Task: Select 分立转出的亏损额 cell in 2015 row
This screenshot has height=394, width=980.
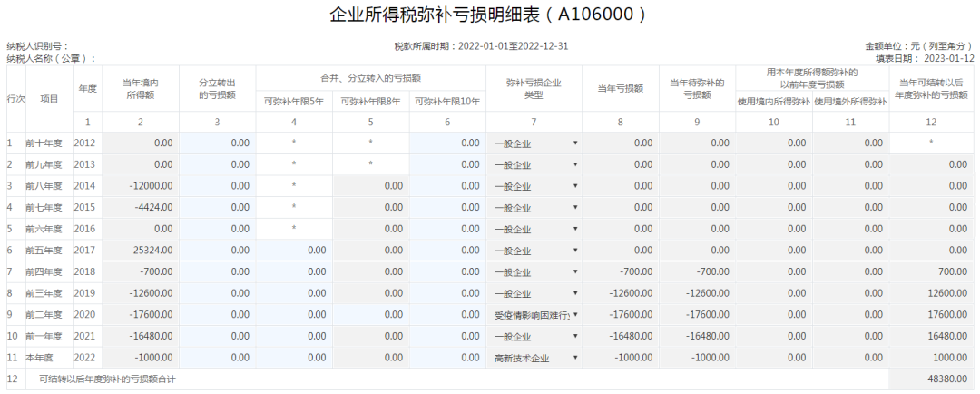Action: point(217,208)
